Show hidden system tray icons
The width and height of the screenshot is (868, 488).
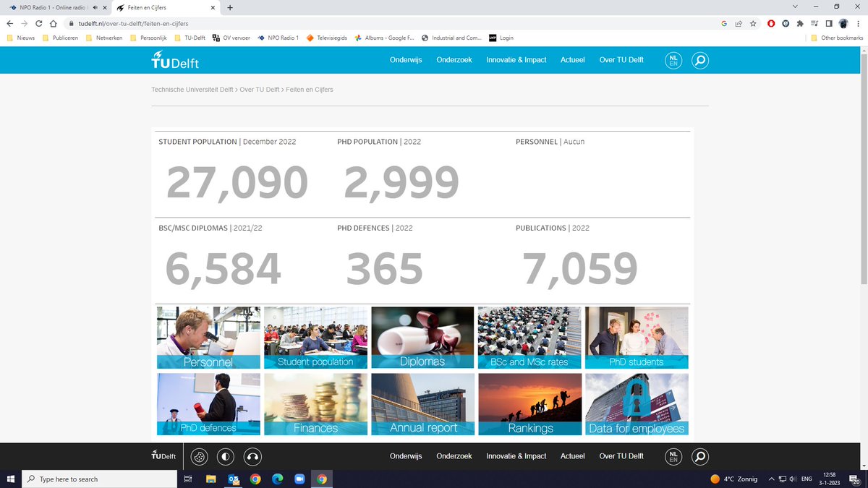click(x=772, y=479)
